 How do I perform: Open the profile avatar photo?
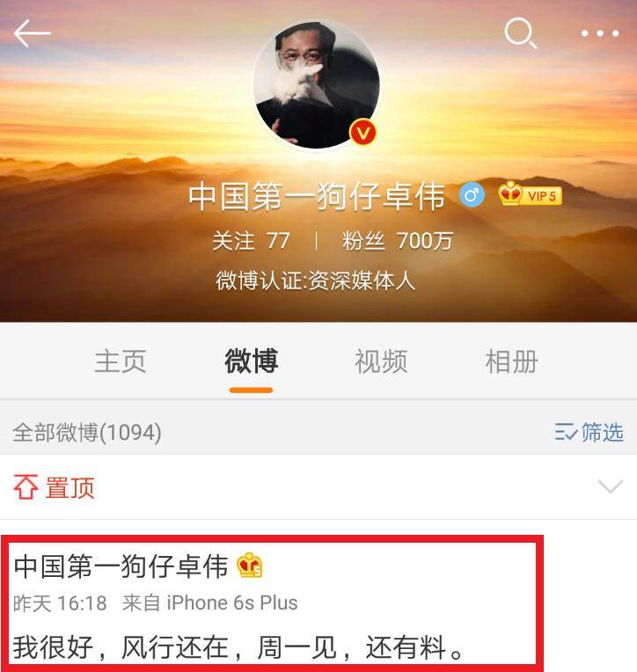[317, 84]
